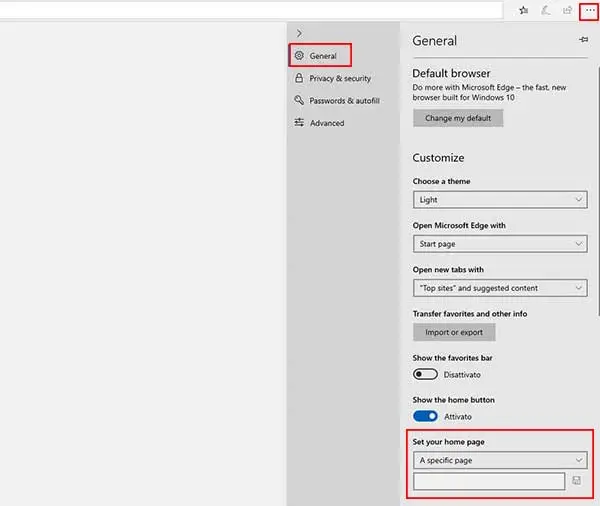Pin the settings pane with pin icon
This screenshot has width=600, height=506.
tap(584, 39)
